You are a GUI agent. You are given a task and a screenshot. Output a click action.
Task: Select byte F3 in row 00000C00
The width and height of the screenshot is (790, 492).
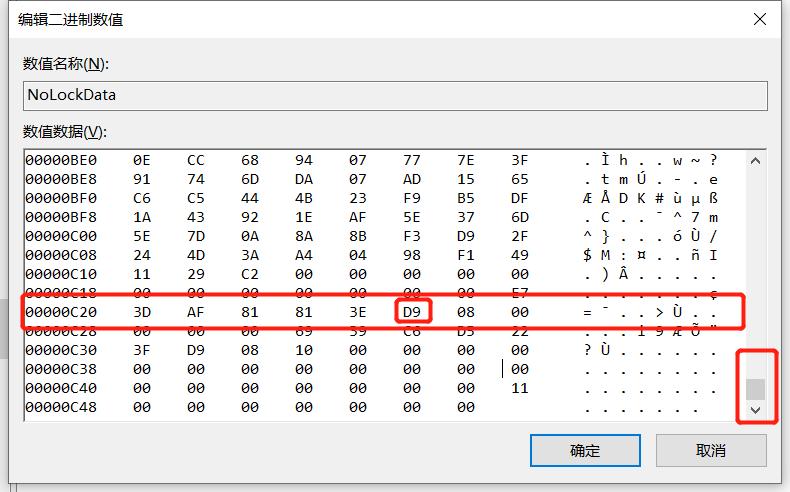click(x=412, y=236)
